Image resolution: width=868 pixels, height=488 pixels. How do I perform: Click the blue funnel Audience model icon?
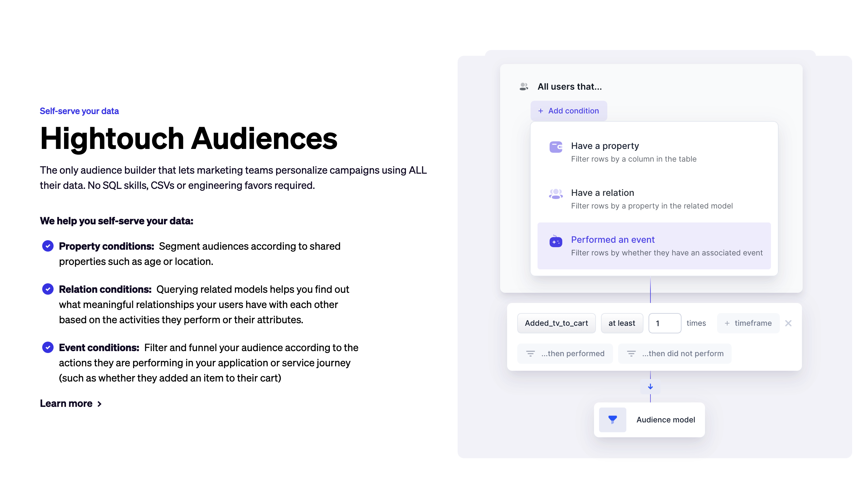point(612,420)
